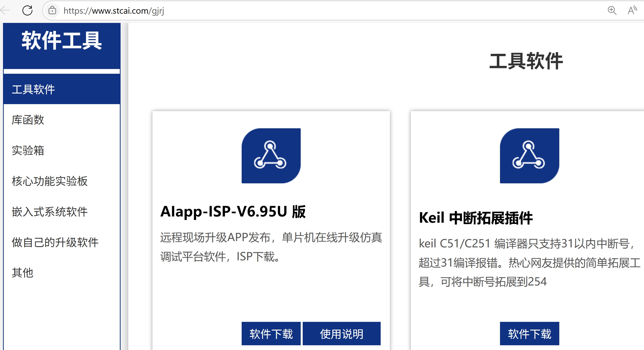The image size is (644, 350).
Task: Click the back arrow in the browser
Action: click(x=4, y=10)
